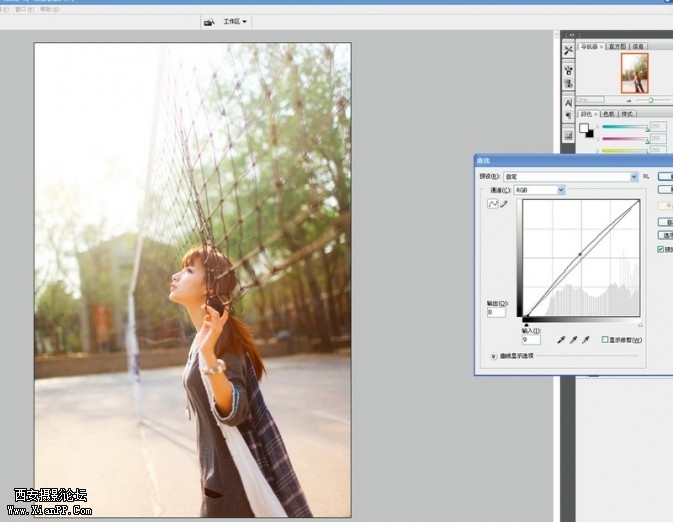Click the navigator zoom slider handle
The width and height of the screenshot is (673, 522).
(x=651, y=99)
